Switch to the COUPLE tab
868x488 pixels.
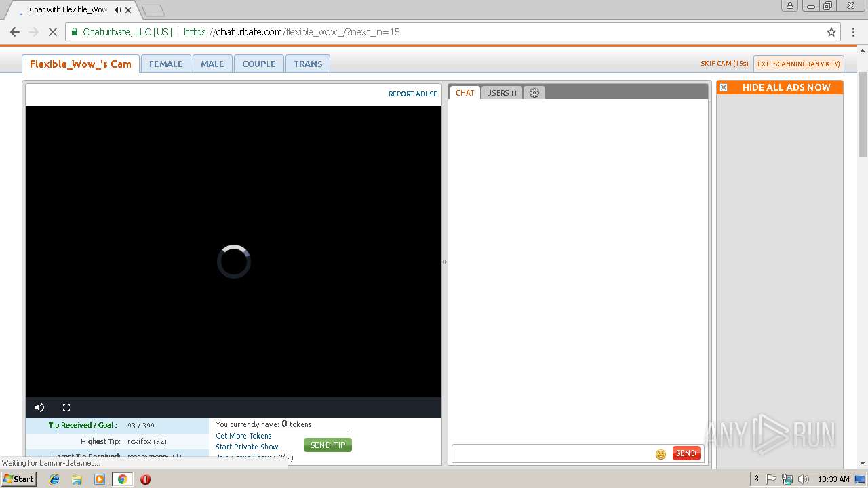[259, 64]
